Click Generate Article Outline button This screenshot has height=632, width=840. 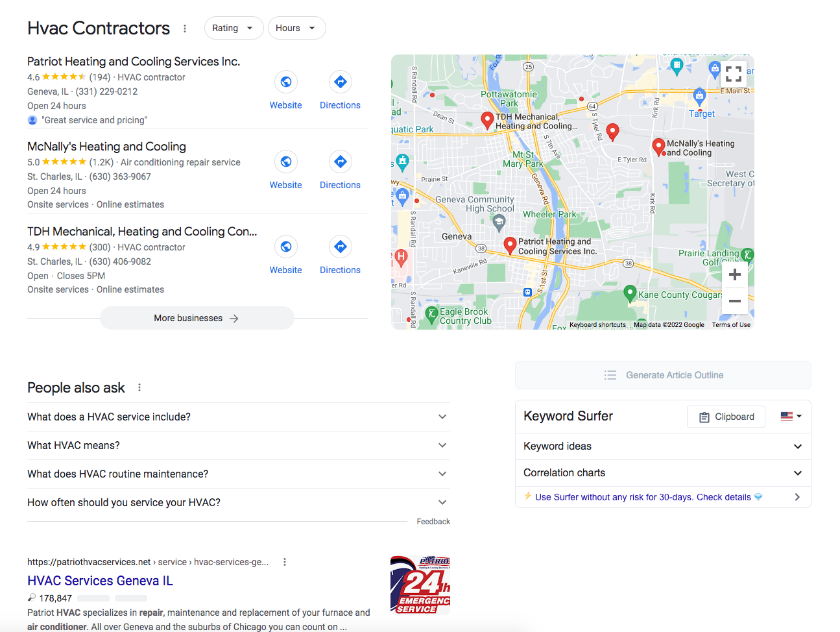pyautogui.click(x=663, y=375)
